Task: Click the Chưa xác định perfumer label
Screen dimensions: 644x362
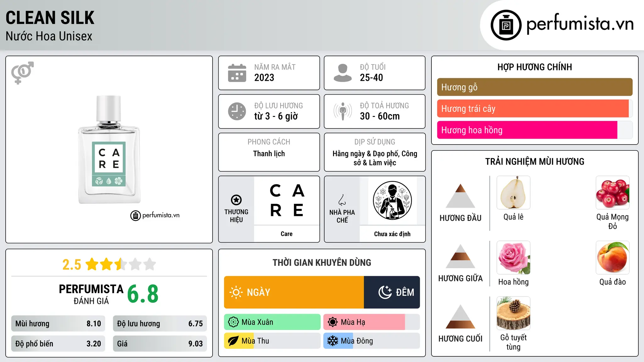Action: pyautogui.click(x=392, y=234)
